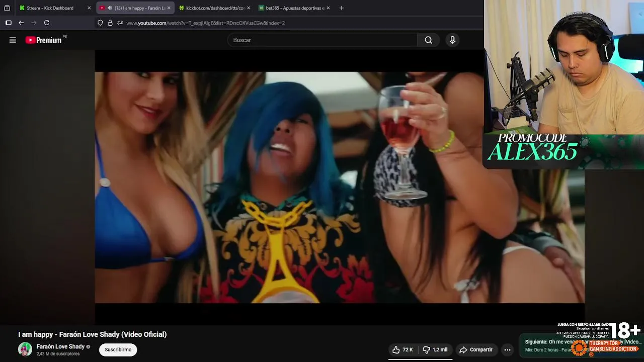
Task: Select the I am happy YouTube tab
Action: click(135, 8)
